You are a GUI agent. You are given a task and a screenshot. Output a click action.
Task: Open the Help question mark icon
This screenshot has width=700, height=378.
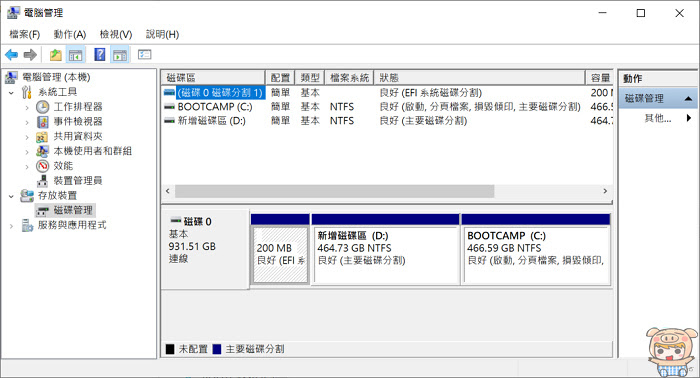(100, 54)
